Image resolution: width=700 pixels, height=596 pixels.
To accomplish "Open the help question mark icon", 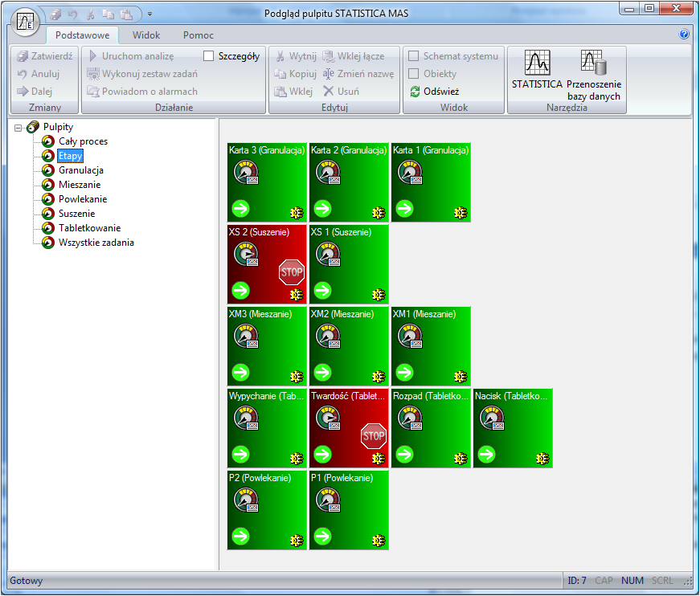I will click(684, 34).
